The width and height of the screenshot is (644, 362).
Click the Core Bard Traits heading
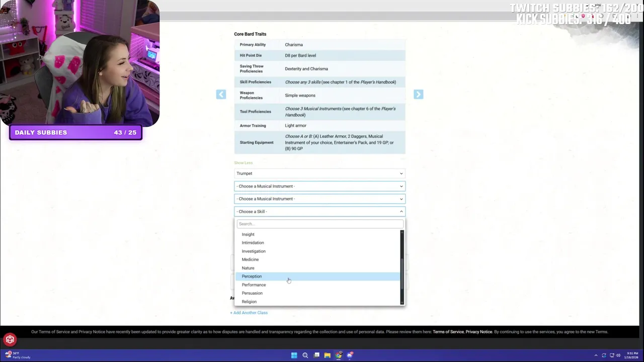coord(250,34)
